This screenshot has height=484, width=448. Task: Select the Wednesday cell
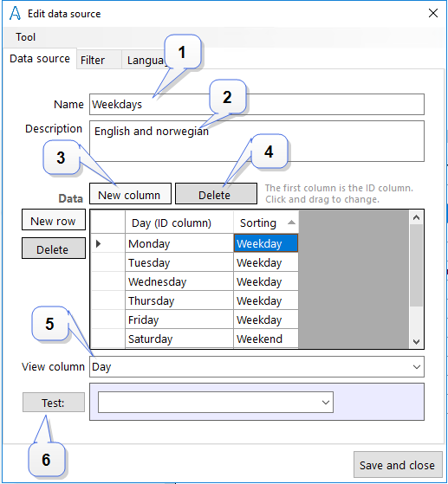click(179, 281)
